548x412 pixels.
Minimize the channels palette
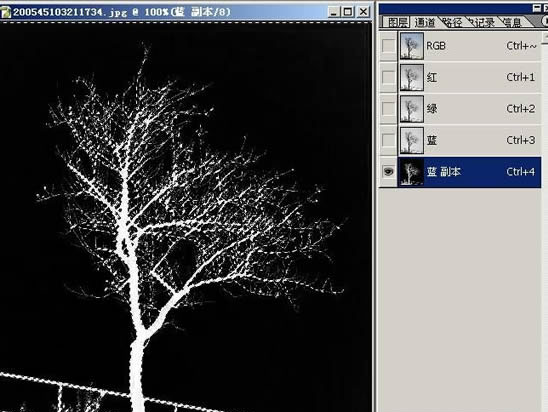point(536,8)
